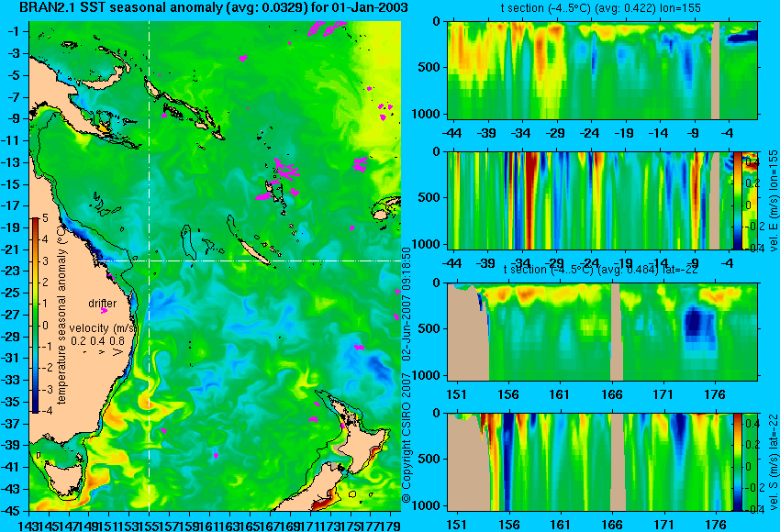Click the SST anomaly color bar on Australia
The image size is (780, 532).
[35, 316]
